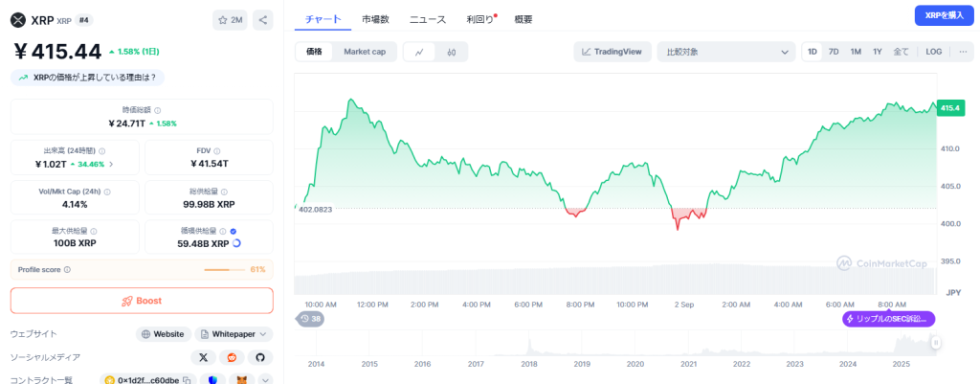This screenshot has height=384, width=980.
Task: Click the shield wallet icon
Action: pos(213,379)
